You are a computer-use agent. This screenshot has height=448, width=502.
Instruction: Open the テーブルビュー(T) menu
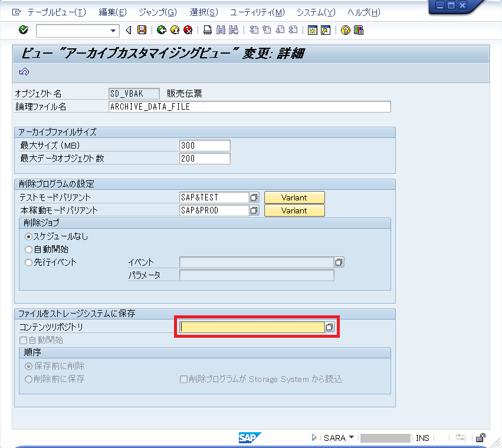coord(57,12)
